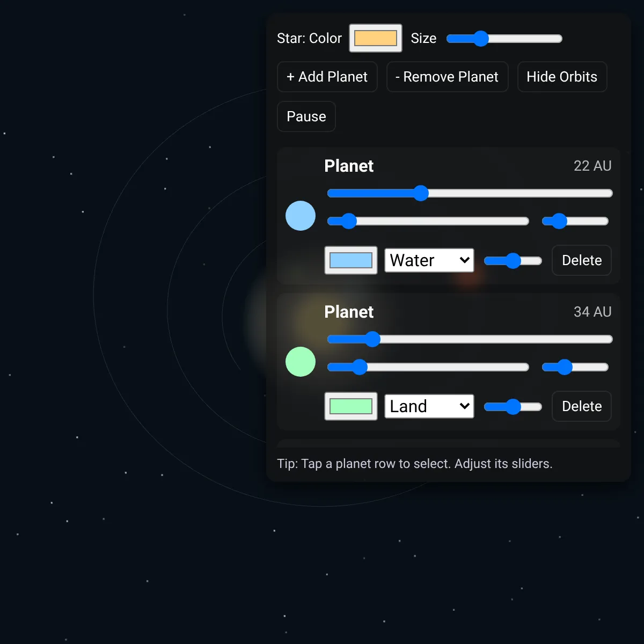The image size is (644, 644).
Task: Open the blue planet color swatch
Action: [x=351, y=260]
